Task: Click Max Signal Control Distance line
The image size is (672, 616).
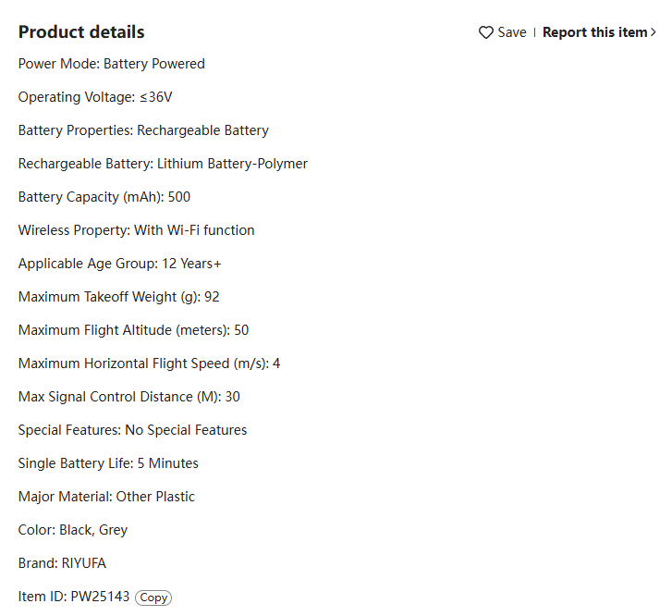Action: pyautogui.click(x=129, y=397)
